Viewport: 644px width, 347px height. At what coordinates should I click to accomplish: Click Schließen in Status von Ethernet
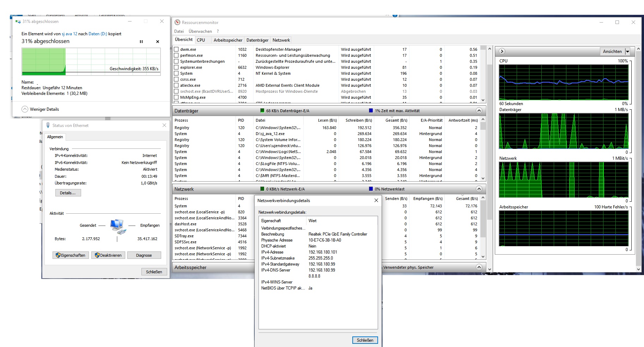154,272
